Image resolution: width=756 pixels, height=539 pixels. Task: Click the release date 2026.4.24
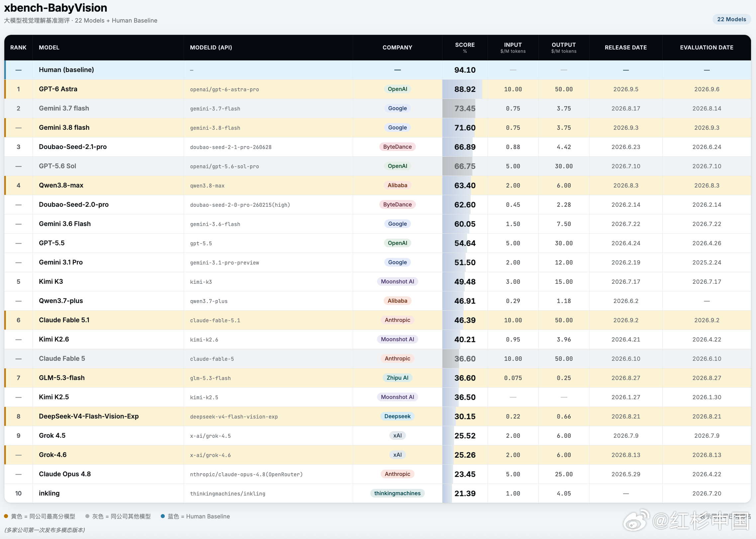[626, 243]
